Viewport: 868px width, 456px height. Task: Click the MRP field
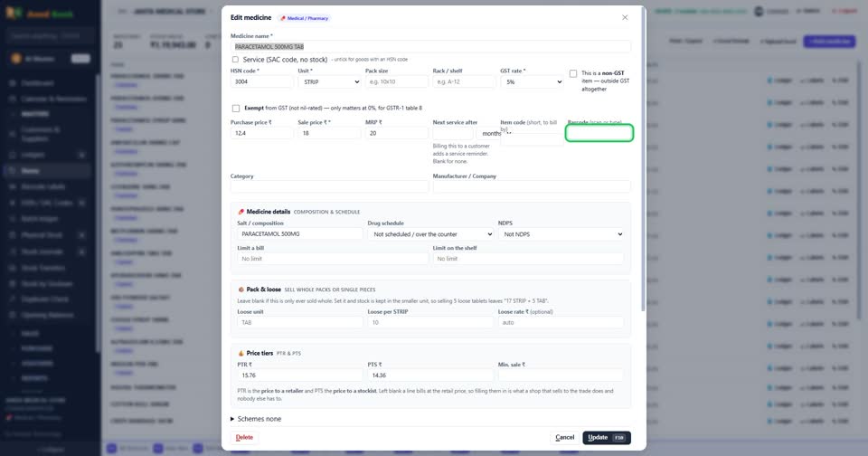click(397, 133)
